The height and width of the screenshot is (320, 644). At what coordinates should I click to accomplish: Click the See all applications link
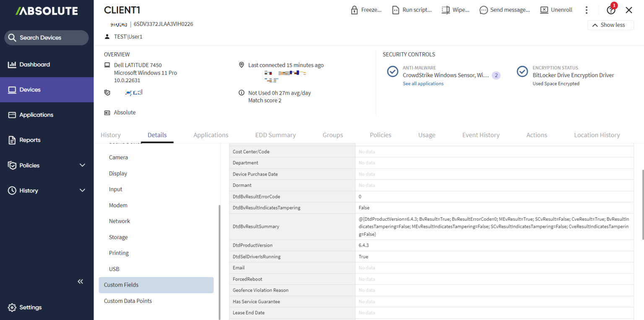[423, 83]
